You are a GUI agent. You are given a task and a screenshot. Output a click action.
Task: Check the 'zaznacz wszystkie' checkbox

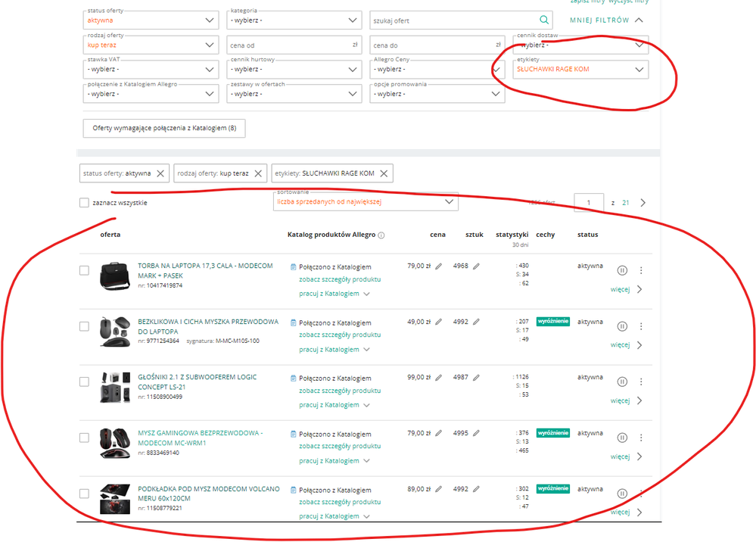pyautogui.click(x=85, y=203)
